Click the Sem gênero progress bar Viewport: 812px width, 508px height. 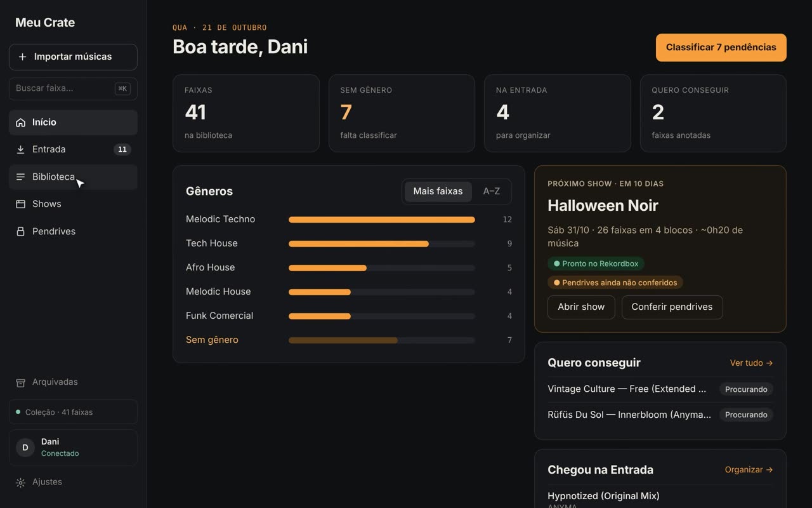tap(382, 340)
